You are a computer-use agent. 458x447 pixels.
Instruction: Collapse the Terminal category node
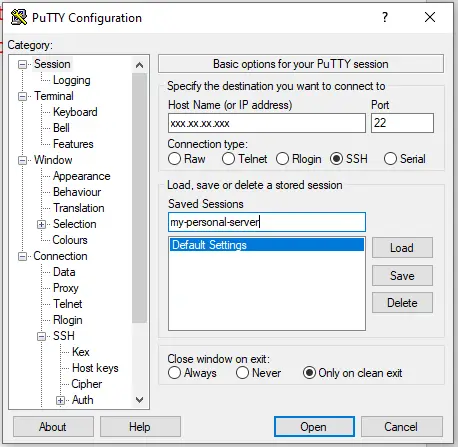(22, 96)
